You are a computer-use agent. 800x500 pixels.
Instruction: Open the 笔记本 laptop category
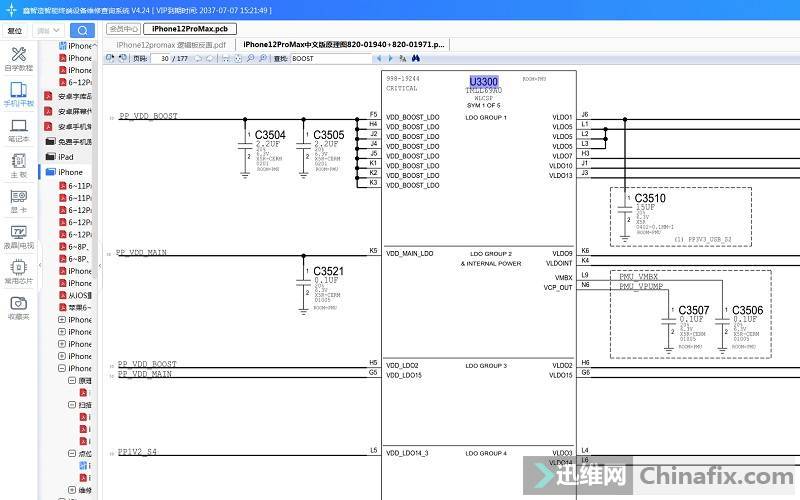tap(18, 131)
